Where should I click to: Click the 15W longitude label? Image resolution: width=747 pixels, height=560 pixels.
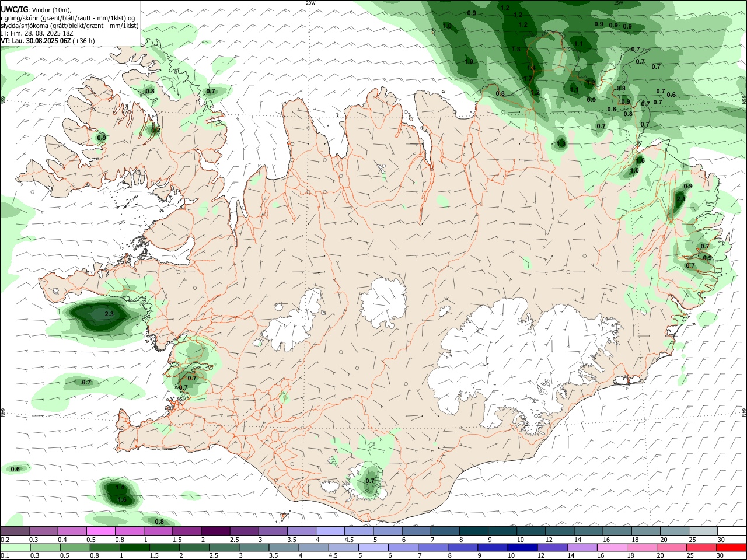[x=618, y=3]
